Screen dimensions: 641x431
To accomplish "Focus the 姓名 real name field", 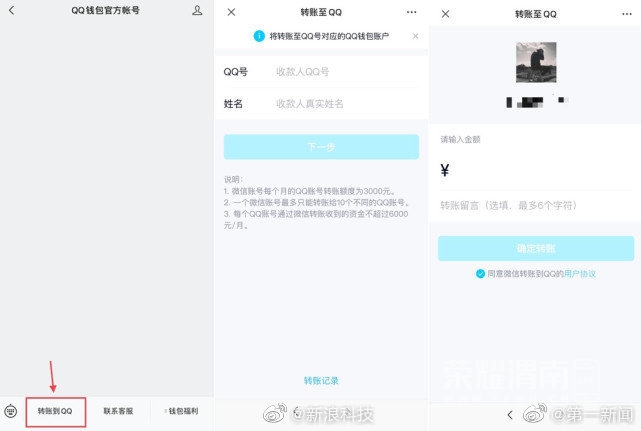I will click(340, 104).
